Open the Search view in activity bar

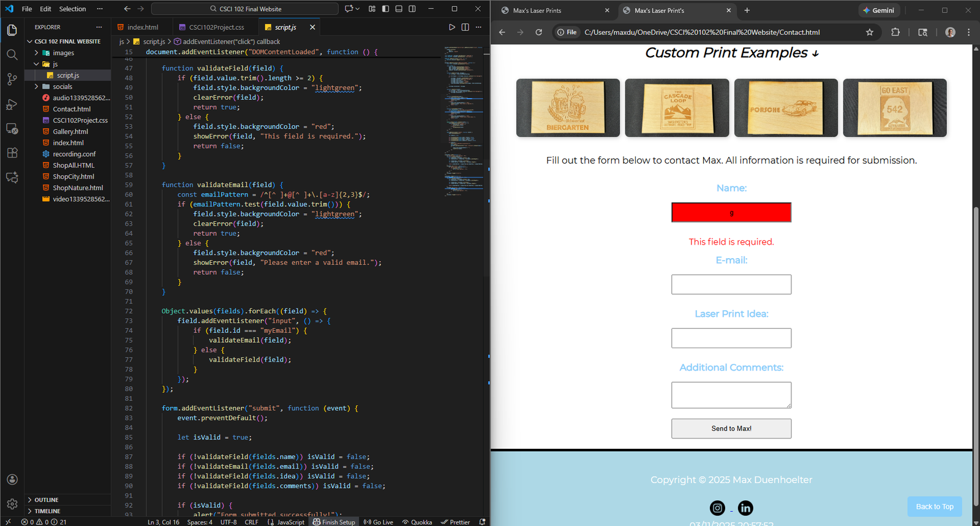12,55
